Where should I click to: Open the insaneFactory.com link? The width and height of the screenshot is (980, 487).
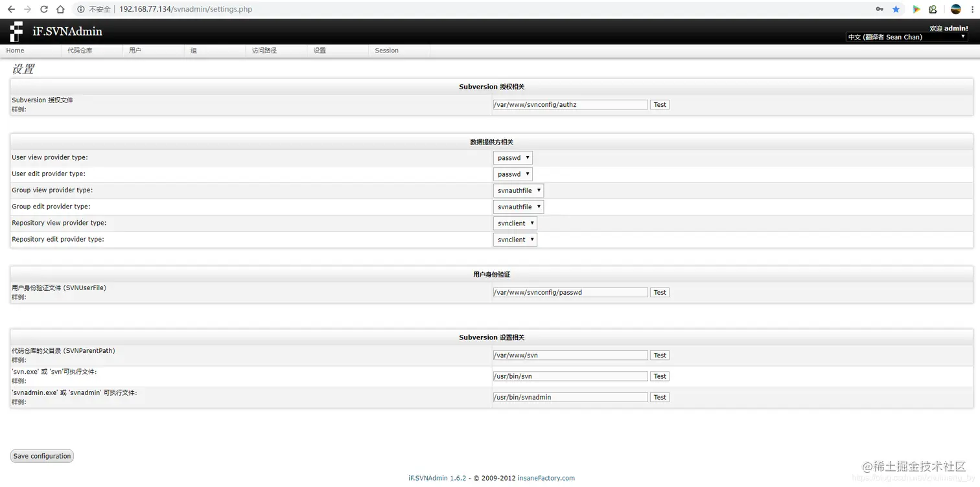pyautogui.click(x=546, y=478)
